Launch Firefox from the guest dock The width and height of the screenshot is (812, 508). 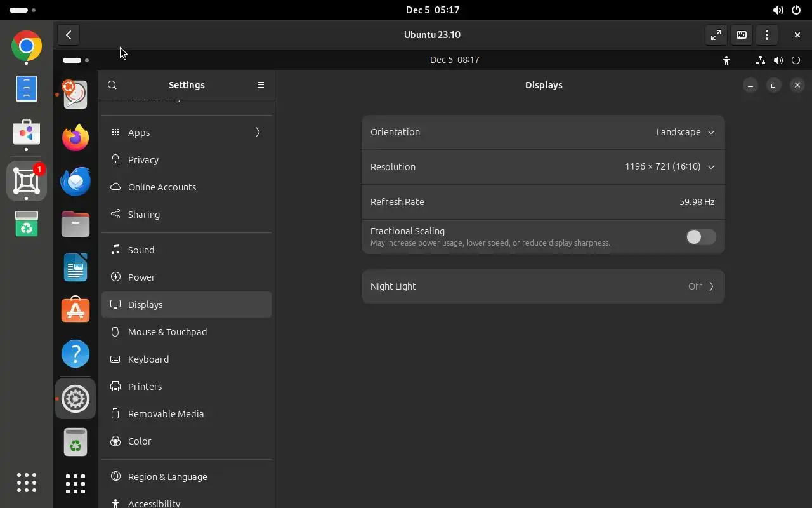[75, 138]
